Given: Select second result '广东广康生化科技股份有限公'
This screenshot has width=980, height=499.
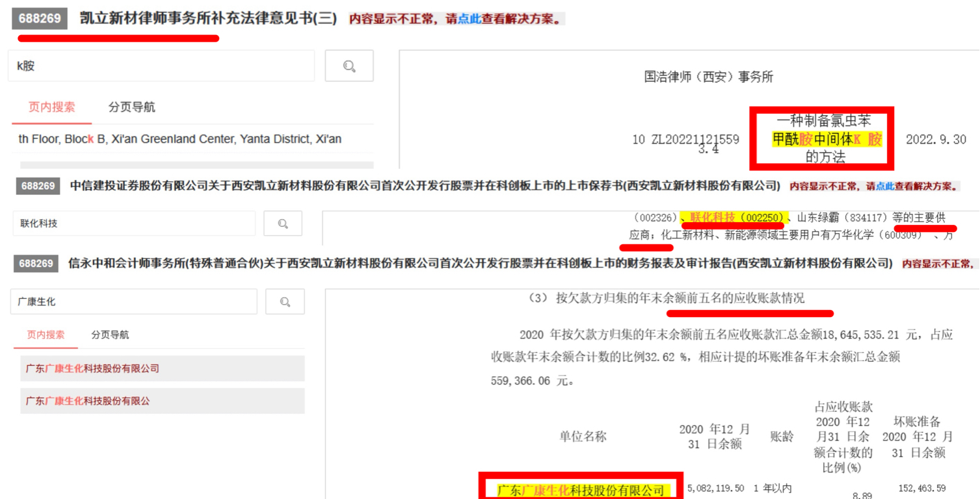Looking at the screenshot, I should 163,401.
